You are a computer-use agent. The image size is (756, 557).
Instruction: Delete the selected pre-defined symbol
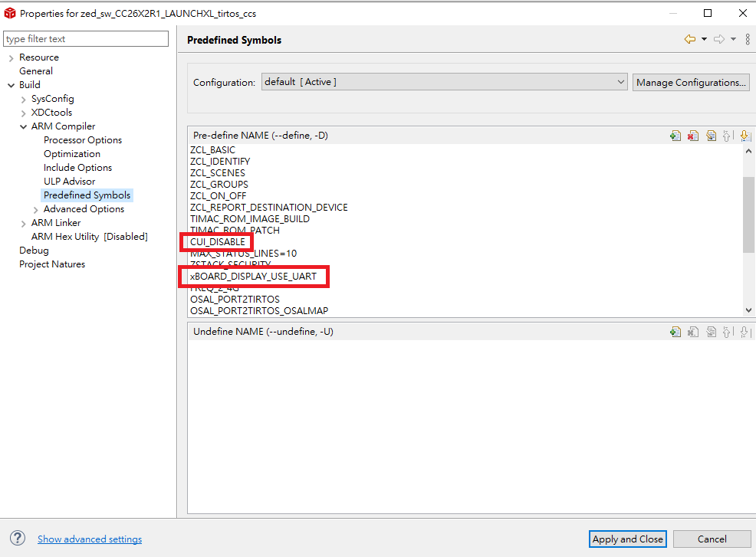tap(693, 136)
